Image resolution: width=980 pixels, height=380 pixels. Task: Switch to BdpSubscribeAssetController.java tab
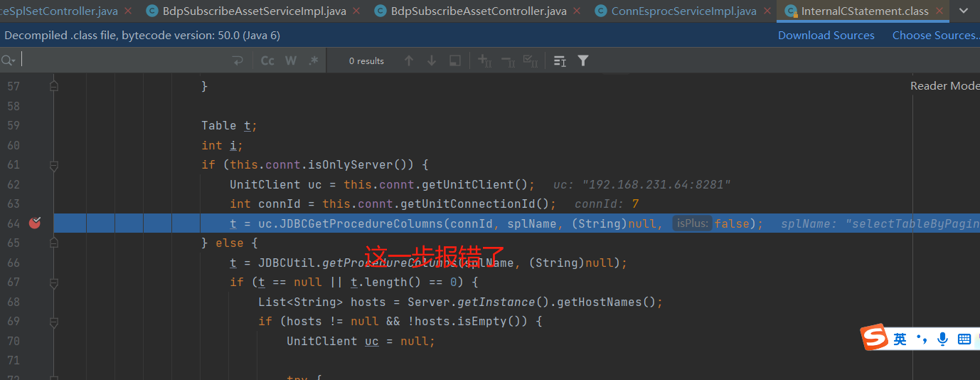click(x=478, y=11)
